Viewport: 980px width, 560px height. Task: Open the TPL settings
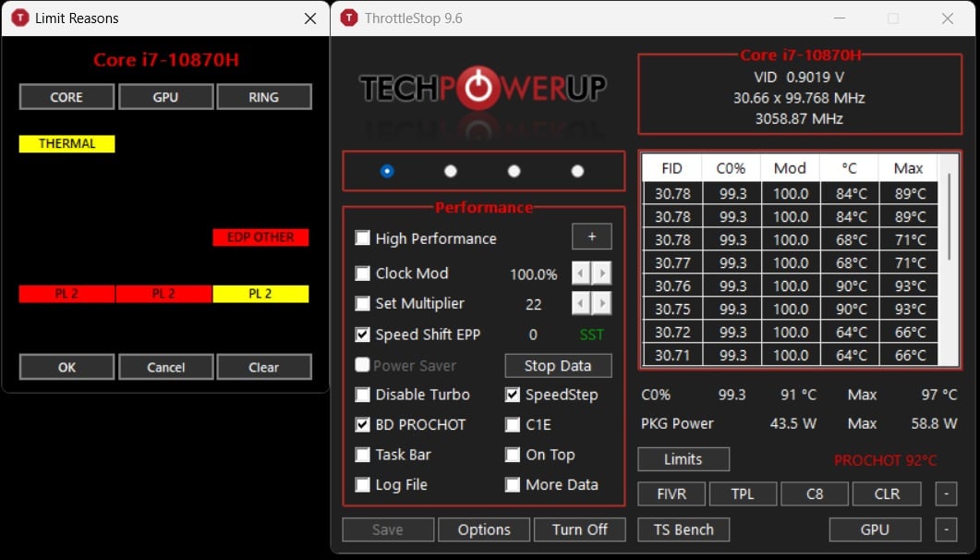point(744,493)
